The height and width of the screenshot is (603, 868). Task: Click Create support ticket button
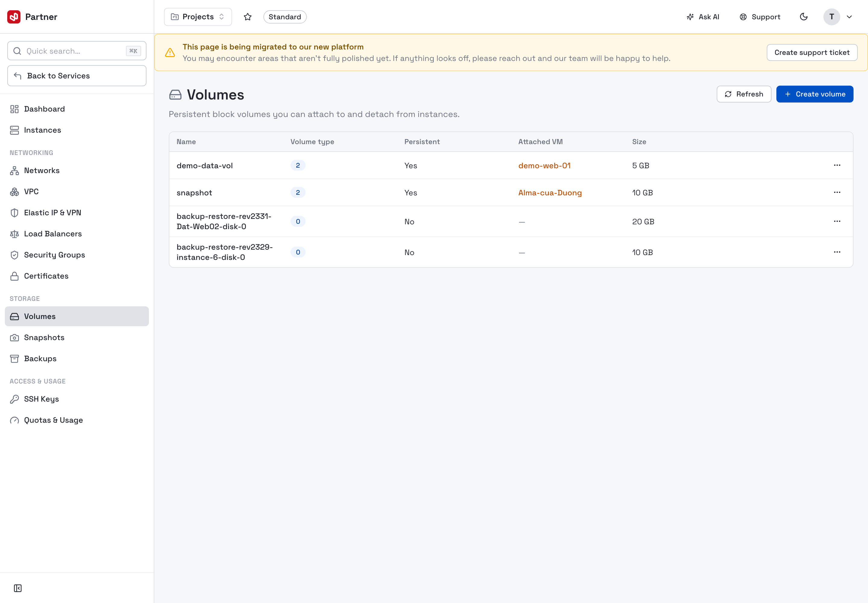tap(812, 52)
